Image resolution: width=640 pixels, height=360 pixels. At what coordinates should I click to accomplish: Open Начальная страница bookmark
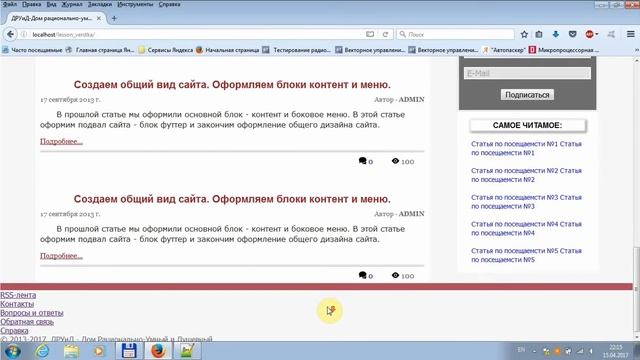coord(228,50)
